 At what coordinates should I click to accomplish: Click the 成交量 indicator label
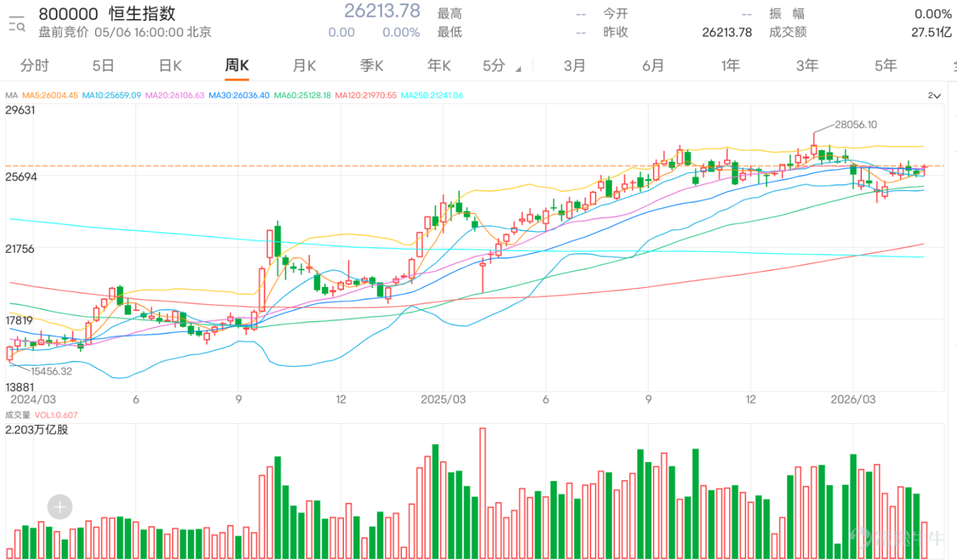pyautogui.click(x=17, y=415)
